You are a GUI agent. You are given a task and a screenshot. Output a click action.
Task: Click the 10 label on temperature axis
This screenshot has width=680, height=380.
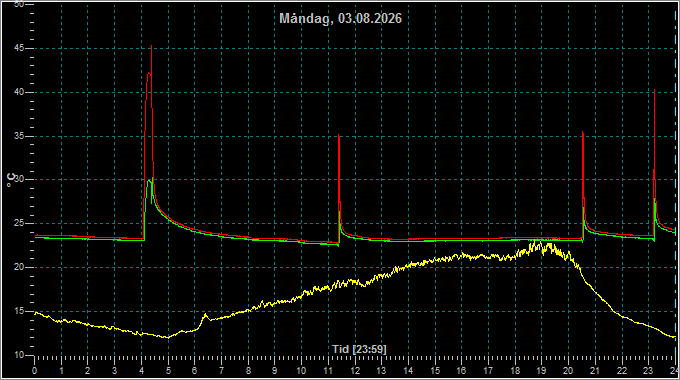coord(19,355)
